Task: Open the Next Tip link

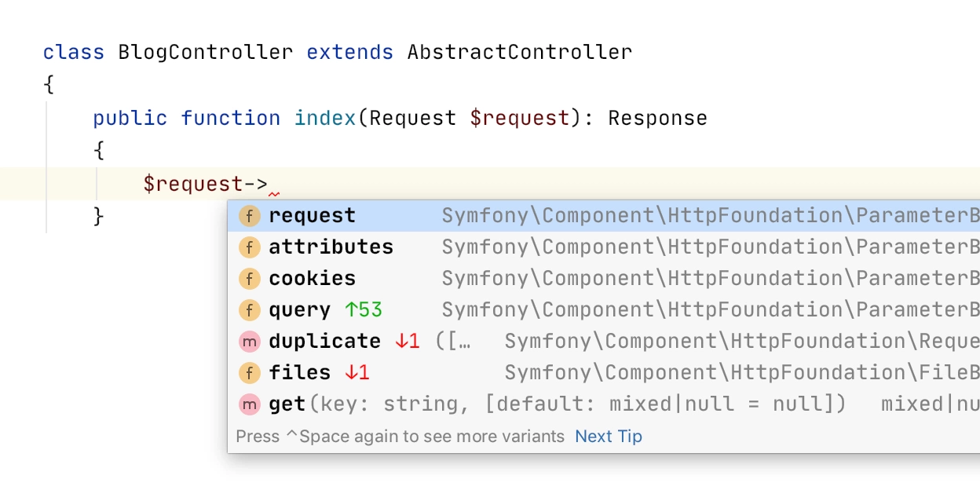Action: point(609,437)
